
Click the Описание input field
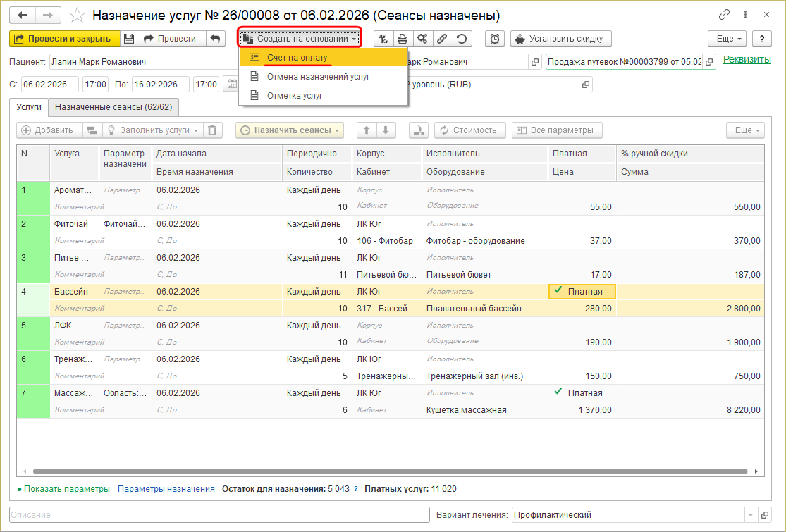pyautogui.click(x=219, y=515)
